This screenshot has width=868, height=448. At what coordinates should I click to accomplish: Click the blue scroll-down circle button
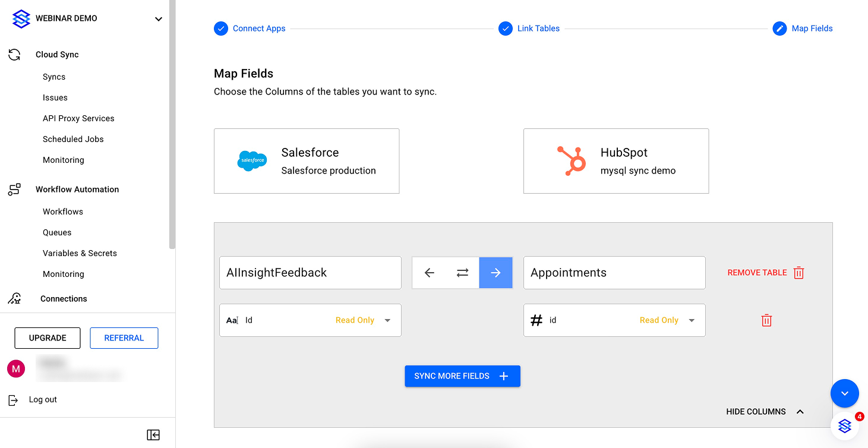click(x=844, y=393)
